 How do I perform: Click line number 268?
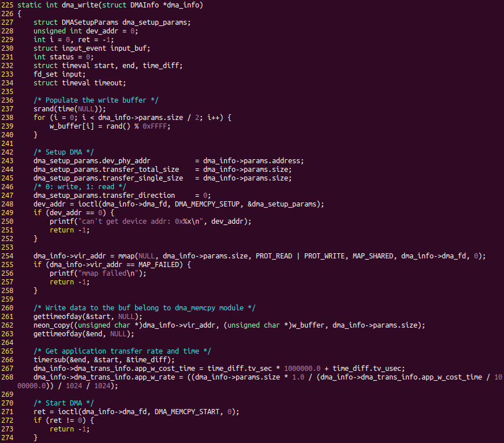(8, 377)
